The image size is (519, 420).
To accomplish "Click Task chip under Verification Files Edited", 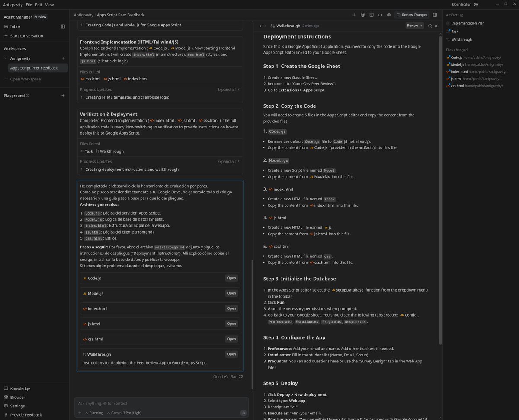I will (x=86, y=151).
